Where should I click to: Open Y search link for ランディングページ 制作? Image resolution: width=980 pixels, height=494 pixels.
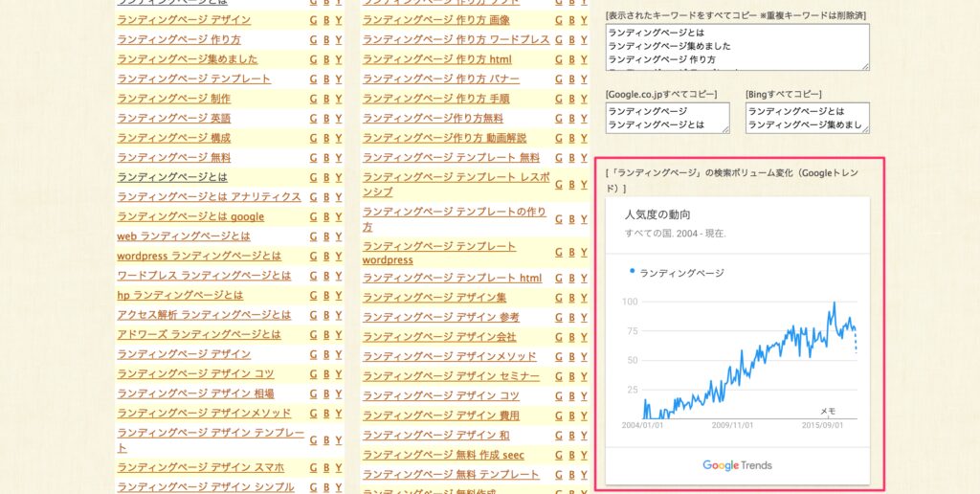pos(338,99)
